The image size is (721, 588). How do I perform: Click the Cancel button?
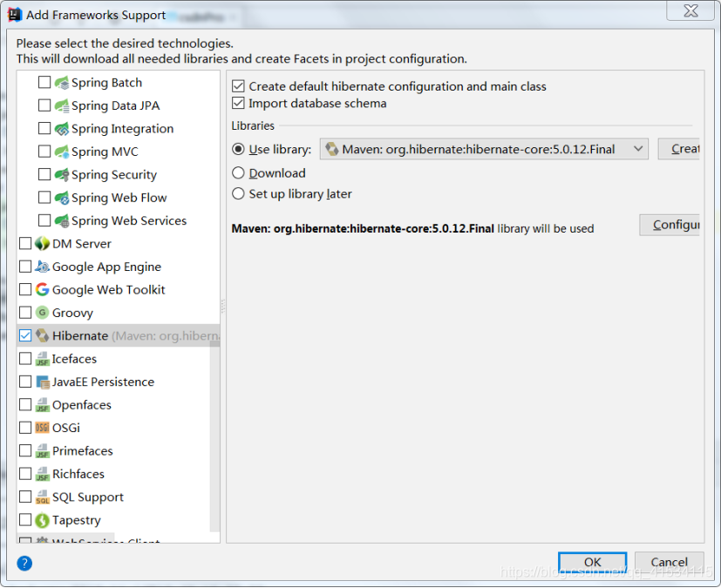[x=669, y=562]
